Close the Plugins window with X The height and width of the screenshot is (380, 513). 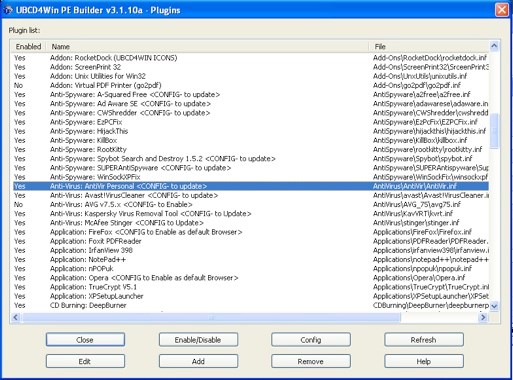502,10
